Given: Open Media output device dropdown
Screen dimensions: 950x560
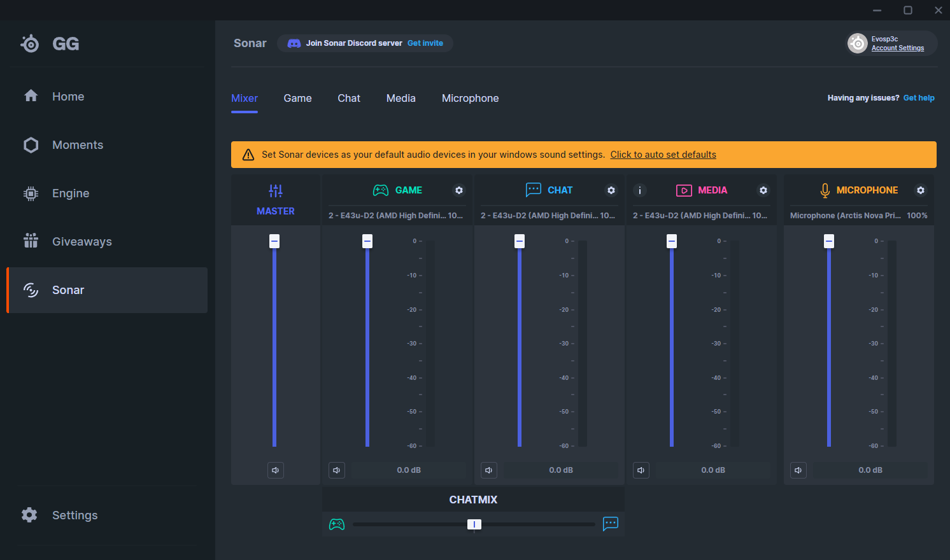Looking at the screenshot, I should coord(700,216).
